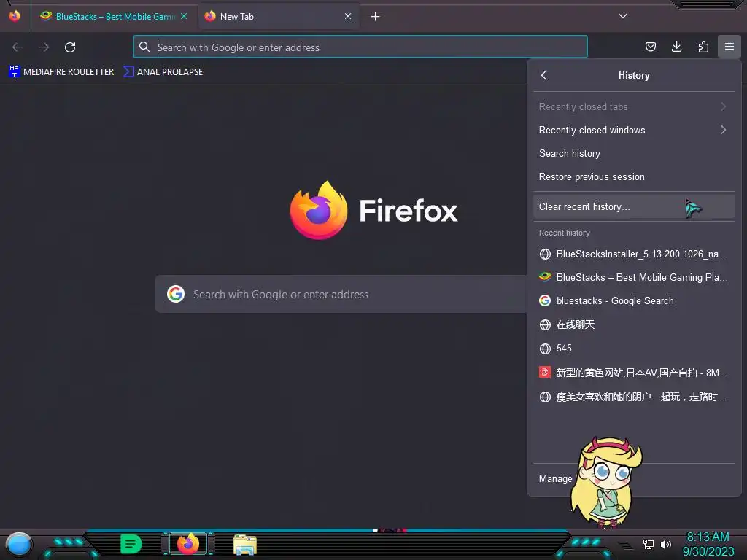The width and height of the screenshot is (747, 560).
Task: Open the green notes app in taskbar
Action: pyautogui.click(x=131, y=544)
